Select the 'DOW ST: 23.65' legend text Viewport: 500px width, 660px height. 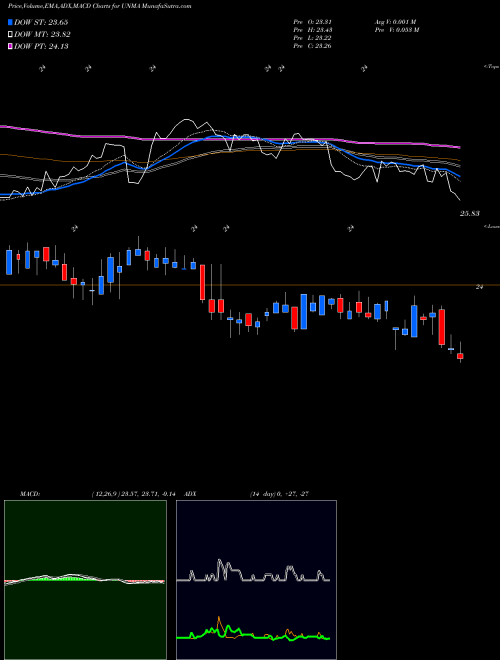pyautogui.click(x=41, y=22)
